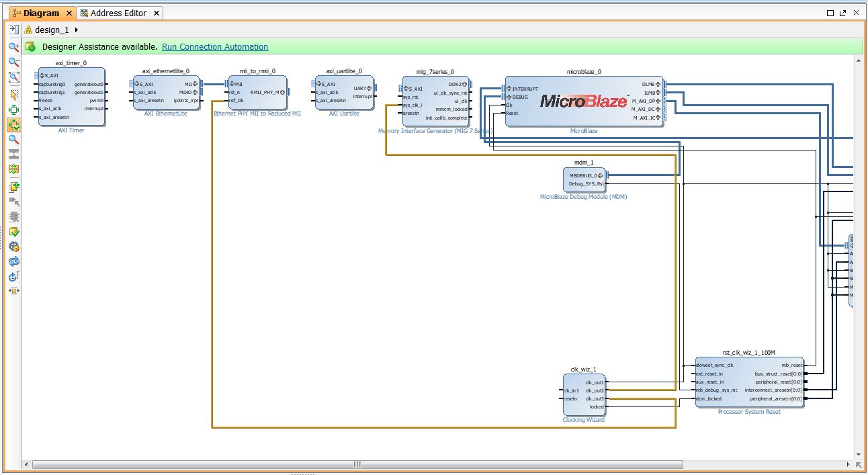Viewport: 868px width, 475px height.
Task: Click the green four-arrow fit icon above the highlighted one
Action: click(13, 110)
